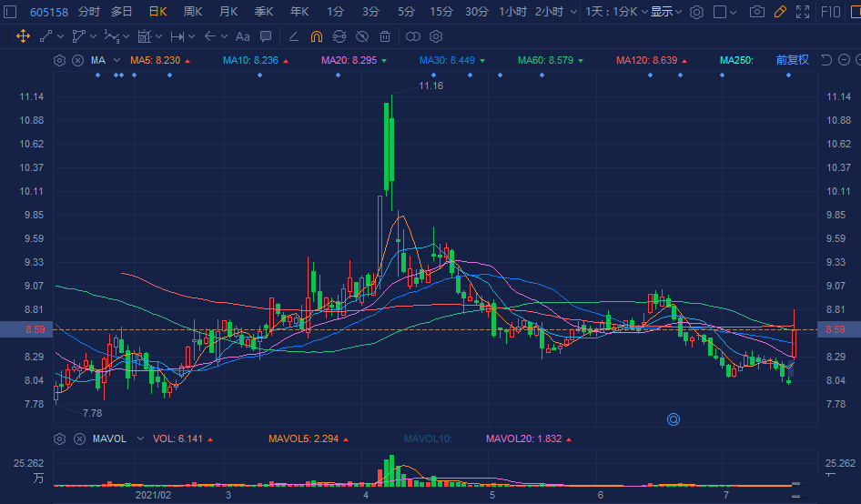Open chart settings gear in top bar

(697, 12)
